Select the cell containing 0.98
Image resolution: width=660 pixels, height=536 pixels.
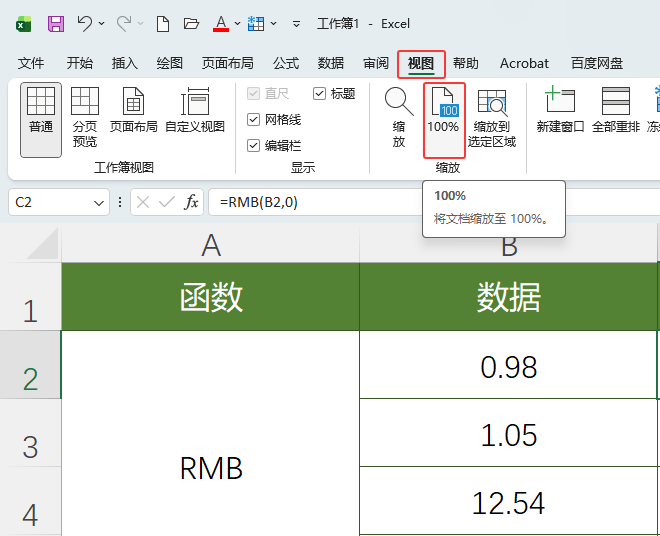(x=509, y=365)
